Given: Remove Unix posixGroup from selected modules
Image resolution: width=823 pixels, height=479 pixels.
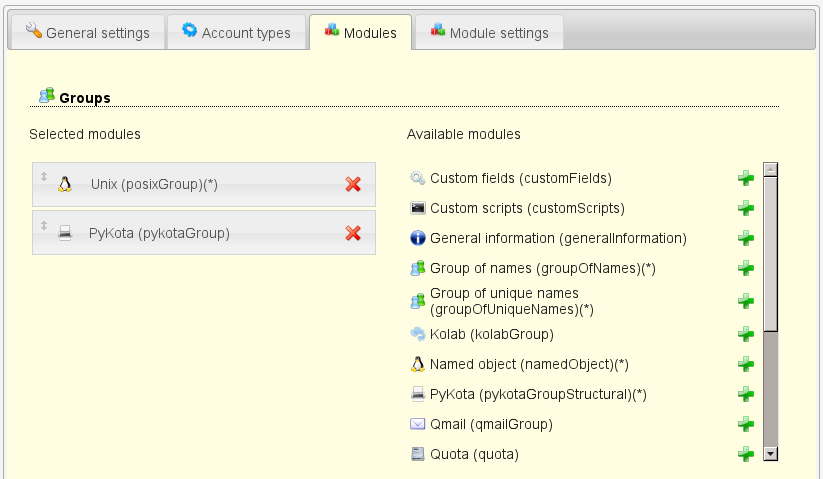Looking at the screenshot, I should click(353, 184).
